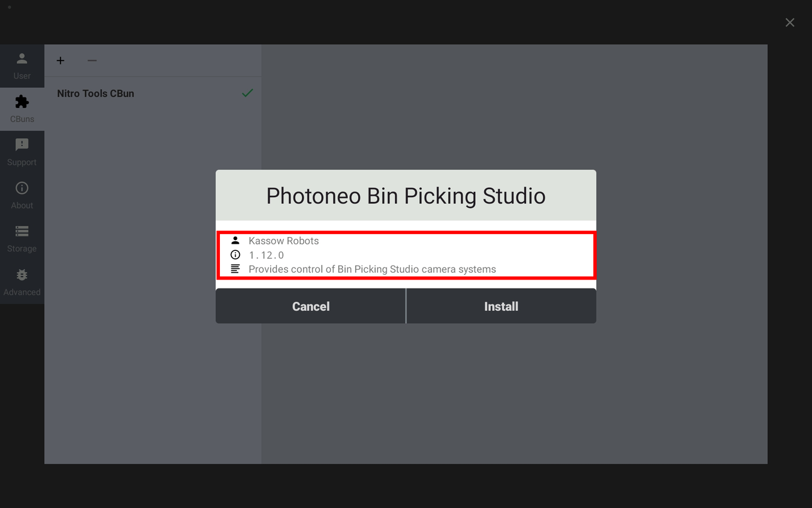Image resolution: width=812 pixels, height=508 pixels.
Task: Click the plus icon to add CBun
Action: pos(61,61)
